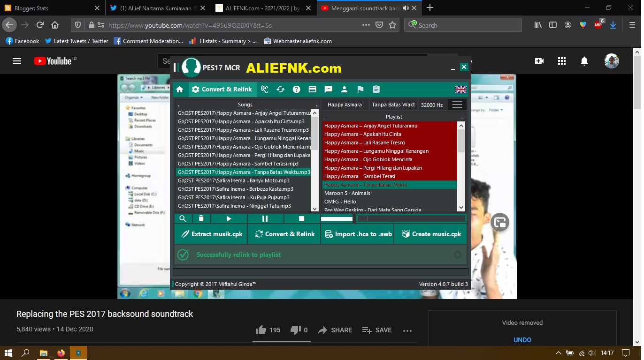Viewport: 644px width, 360px height.
Task: Go to the browser home page
Action: click(x=55, y=25)
